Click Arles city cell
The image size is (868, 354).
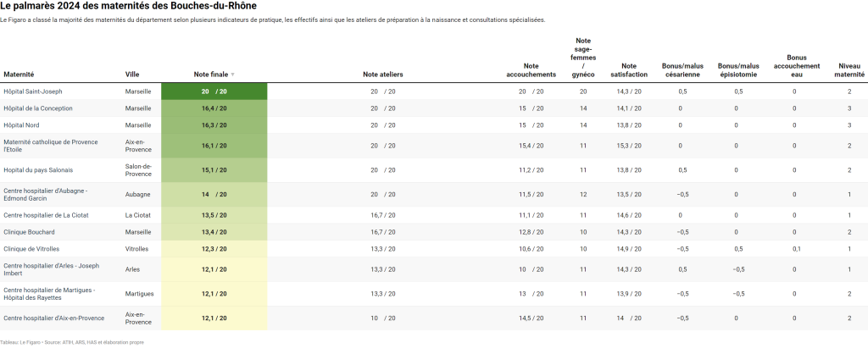point(132,269)
